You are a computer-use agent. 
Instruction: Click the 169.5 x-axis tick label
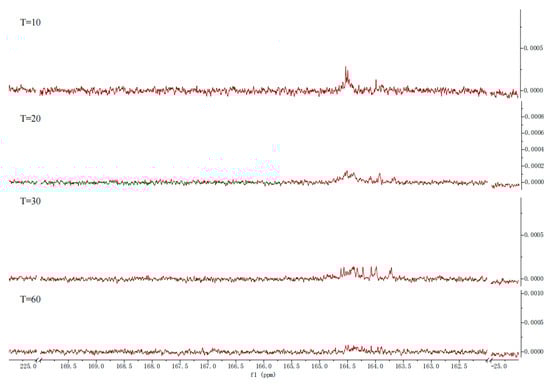tap(68, 366)
